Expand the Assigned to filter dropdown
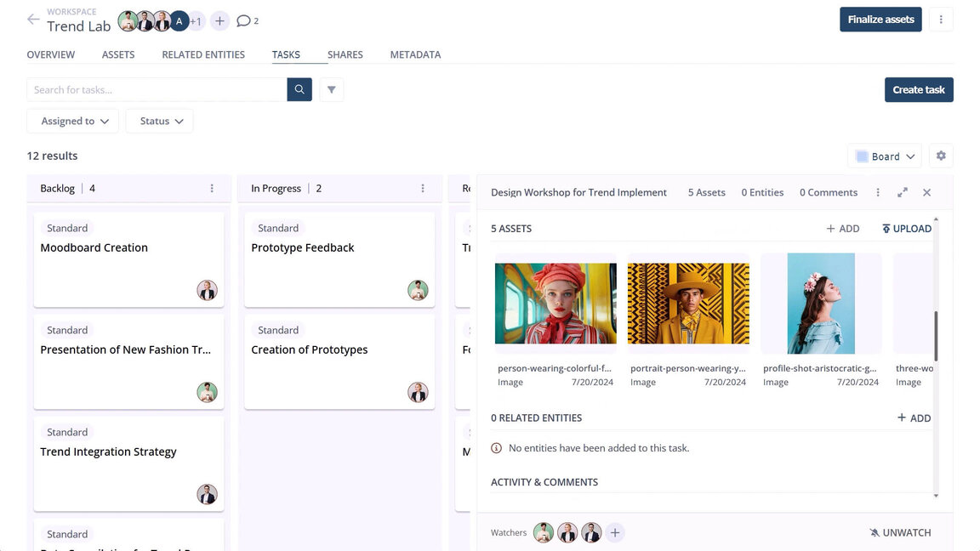Viewport: 980px width, 551px height. point(75,122)
